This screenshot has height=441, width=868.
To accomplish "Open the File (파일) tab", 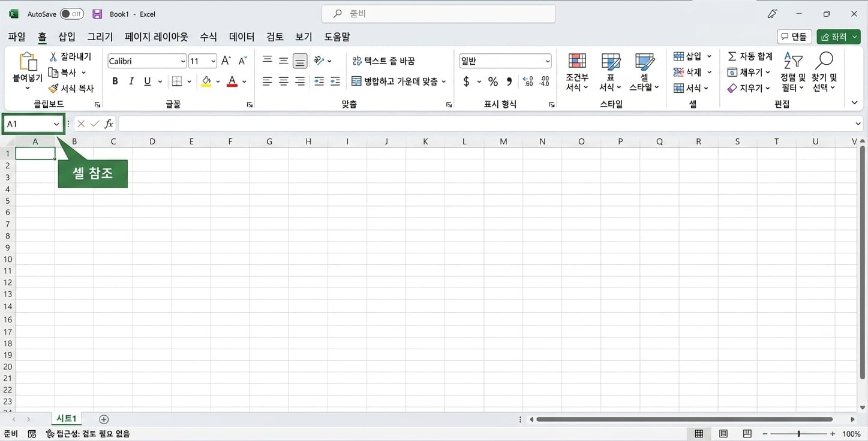I will click(x=17, y=37).
